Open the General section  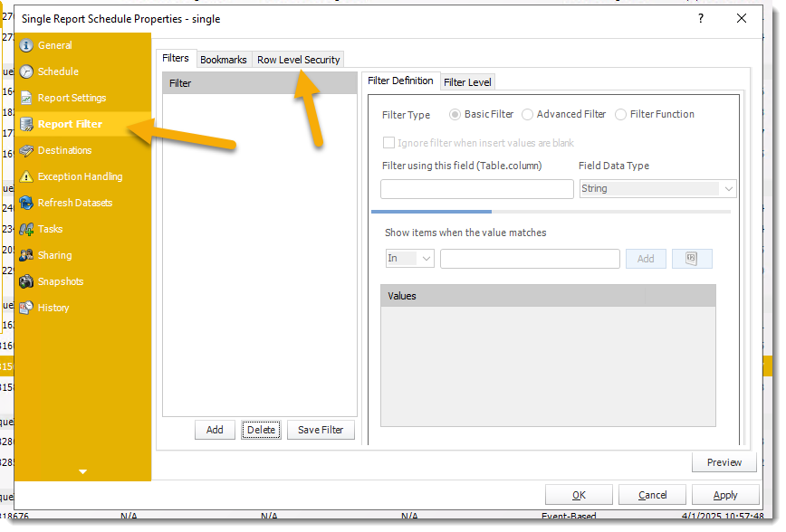coord(54,45)
